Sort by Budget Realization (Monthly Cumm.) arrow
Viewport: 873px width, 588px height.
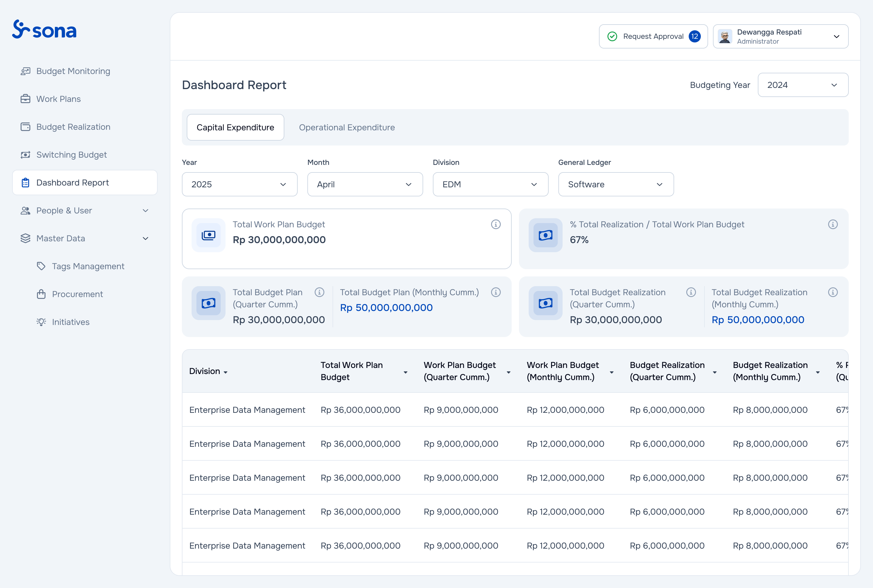(818, 373)
